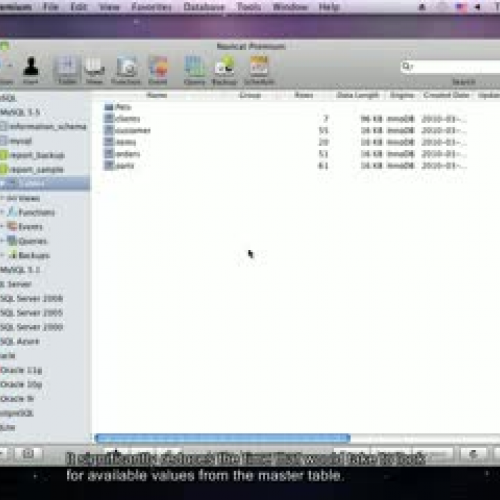The image size is (500, 500).
Task: Expand the Backups node in sidebar
Action: 2,255
